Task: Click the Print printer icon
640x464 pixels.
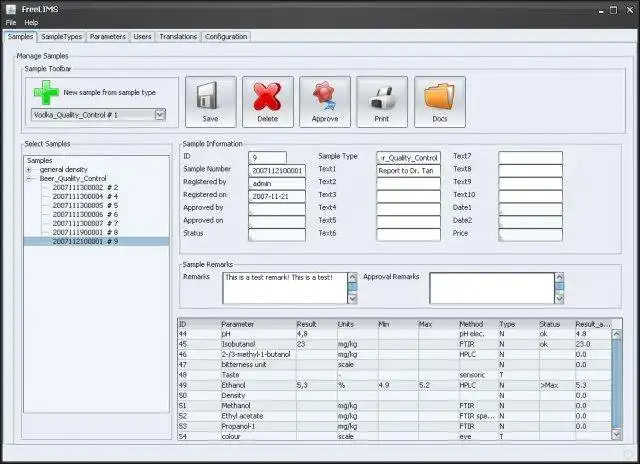Action: click(382, 98)
